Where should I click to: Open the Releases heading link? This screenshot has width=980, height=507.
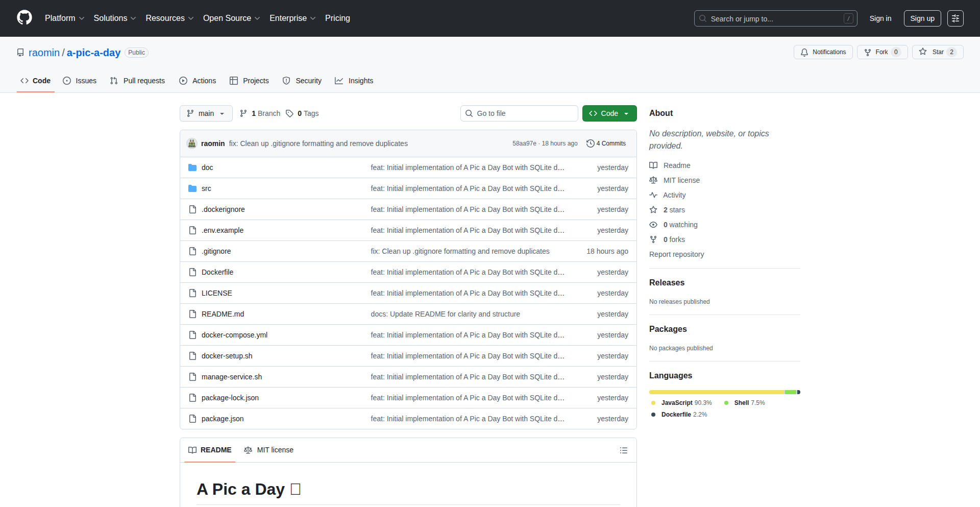pyautogui.click(x=667, y=282)
